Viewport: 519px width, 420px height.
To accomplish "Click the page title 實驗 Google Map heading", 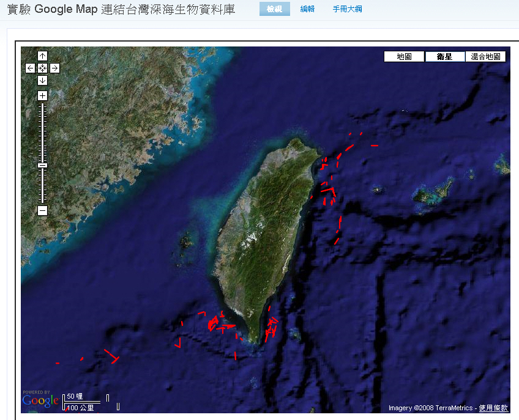I will click(x=121, y=10).
